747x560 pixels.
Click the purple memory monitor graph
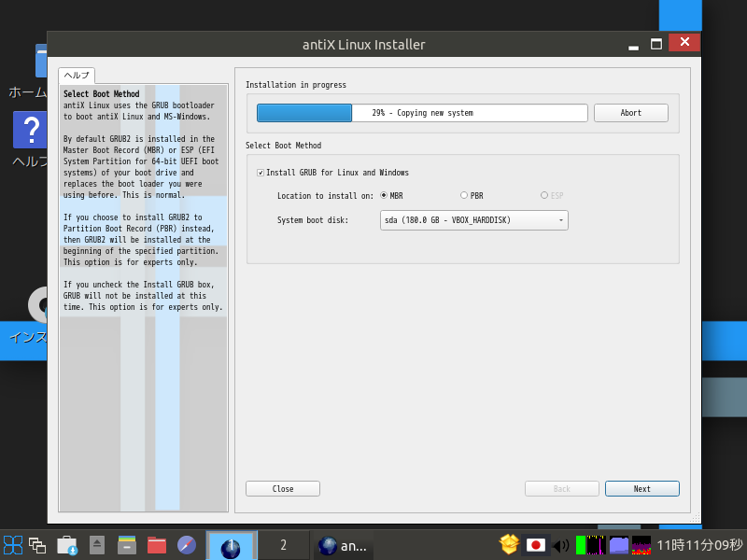point(619,545)
